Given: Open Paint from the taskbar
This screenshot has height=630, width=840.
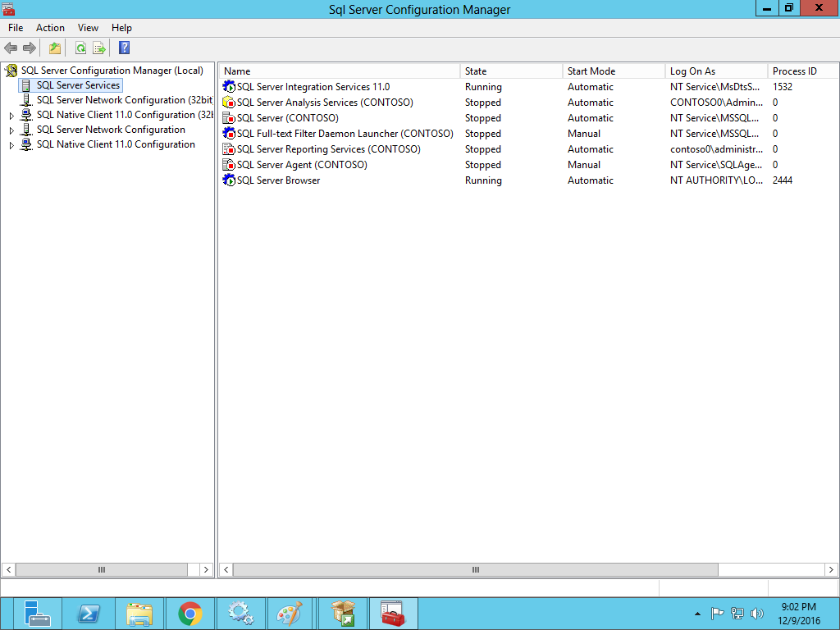Looking at the screenshot, I should point(290,614).
